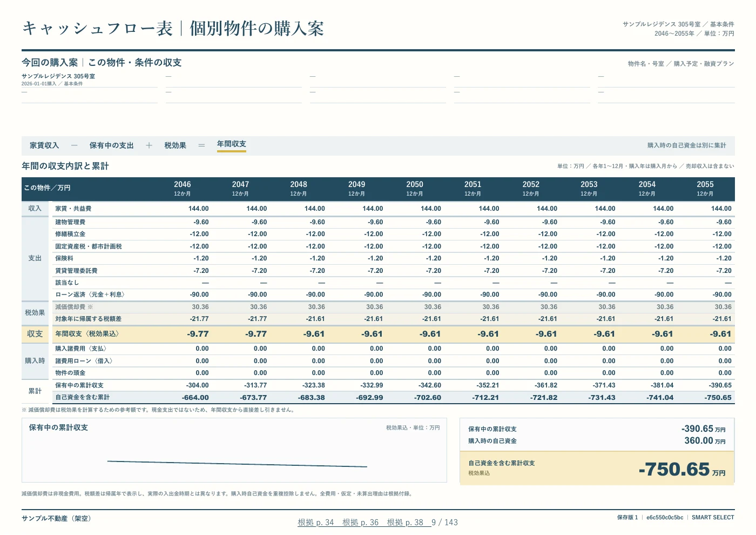This screenshot has height=535, width=756.
Task: Click the page title キャッシュフロー表
Action: [x=97, y=28]
